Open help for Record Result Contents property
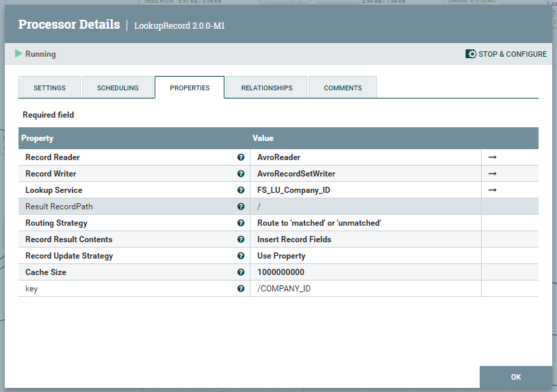 (x=241, y=239)
